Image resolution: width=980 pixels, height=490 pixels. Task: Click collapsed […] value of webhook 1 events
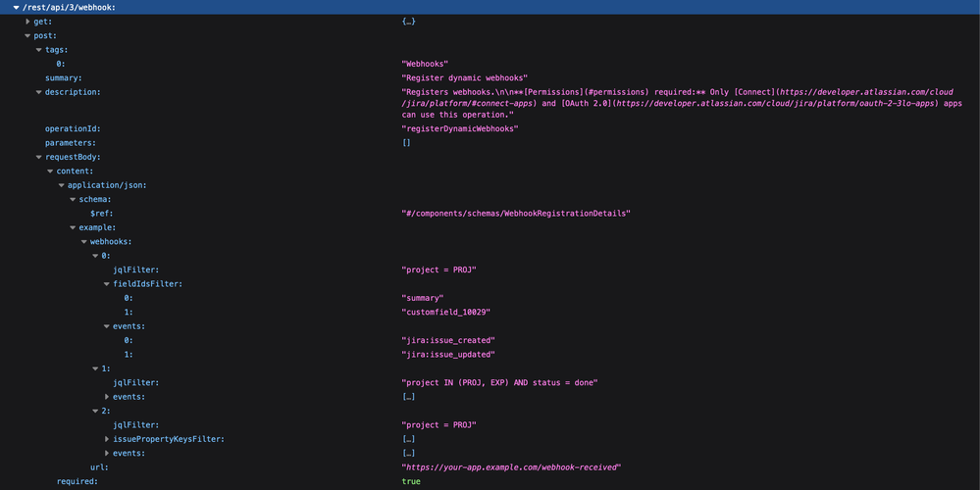tap(409, 397)
